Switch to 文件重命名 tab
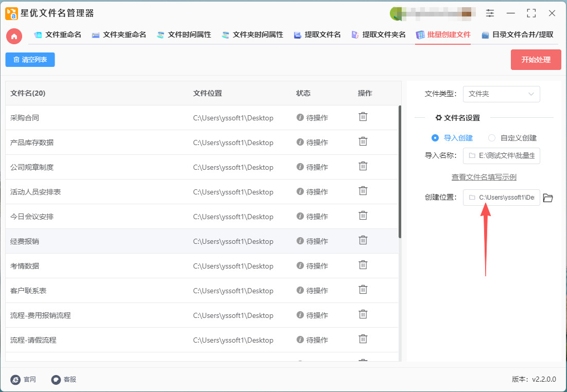The height and width of the screenshot is (392, 567). [x=58, y=35]
